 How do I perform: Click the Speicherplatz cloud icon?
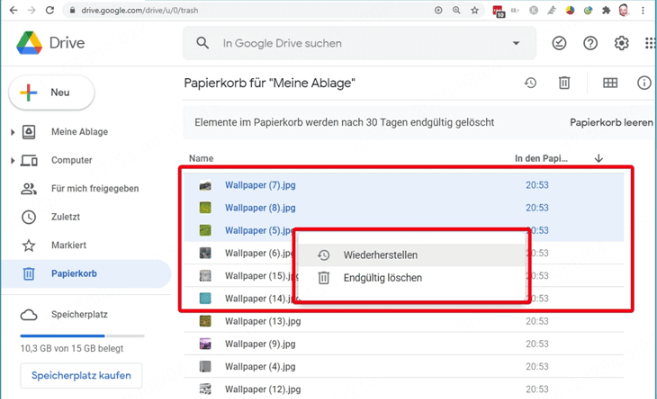[x=29, y=314]
